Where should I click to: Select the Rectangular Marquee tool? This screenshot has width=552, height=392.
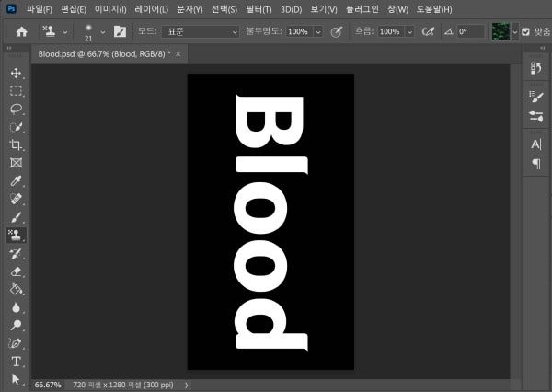[x=16, y=91]
